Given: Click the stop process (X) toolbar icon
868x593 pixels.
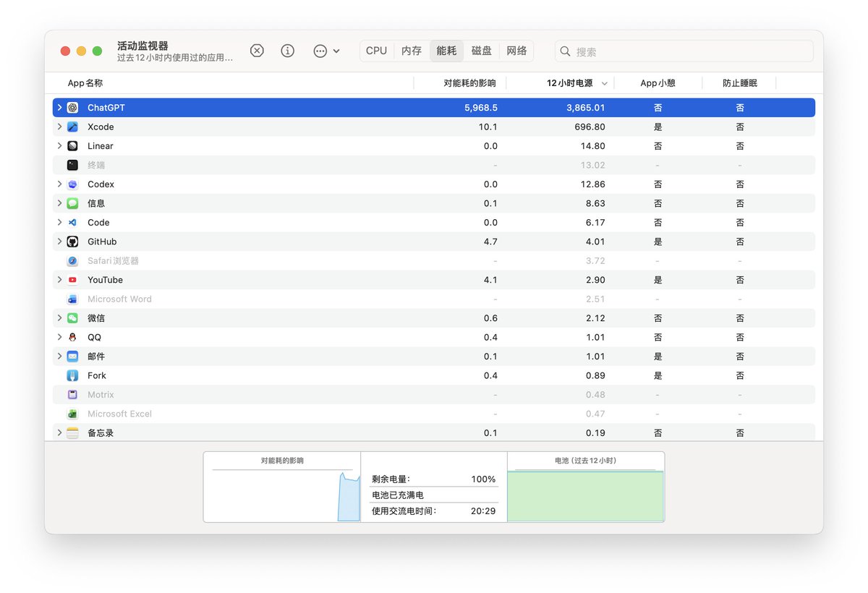Looking at the screenshot, I should [257, 51].
